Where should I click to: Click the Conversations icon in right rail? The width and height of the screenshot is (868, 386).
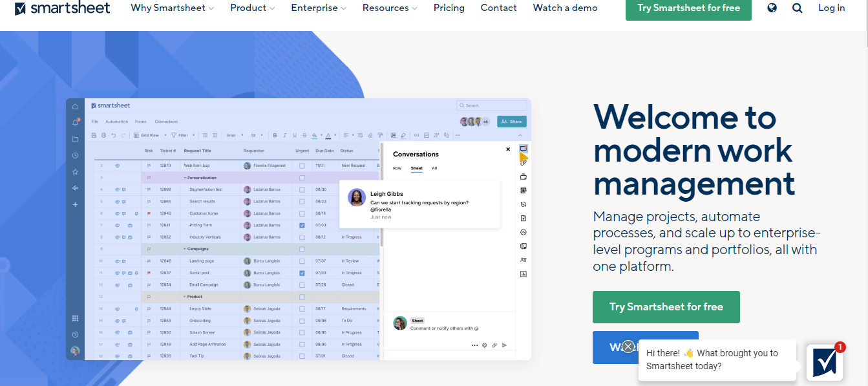pos(524,149)
